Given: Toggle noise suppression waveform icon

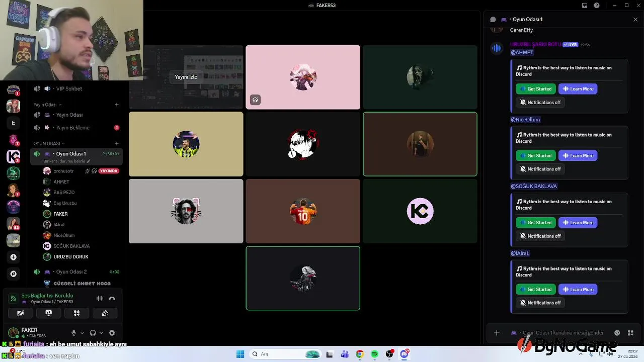Looking at the screenshot, I should pyautogui.click(x=100, y=298).
